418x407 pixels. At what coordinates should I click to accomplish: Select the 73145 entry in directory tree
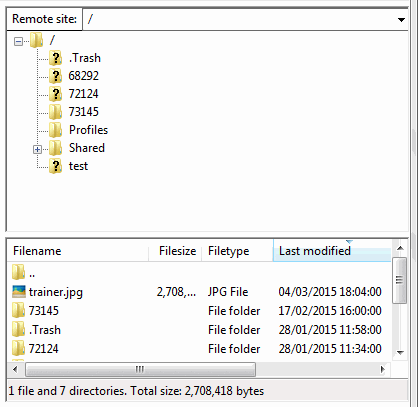[x=84, y=112]
